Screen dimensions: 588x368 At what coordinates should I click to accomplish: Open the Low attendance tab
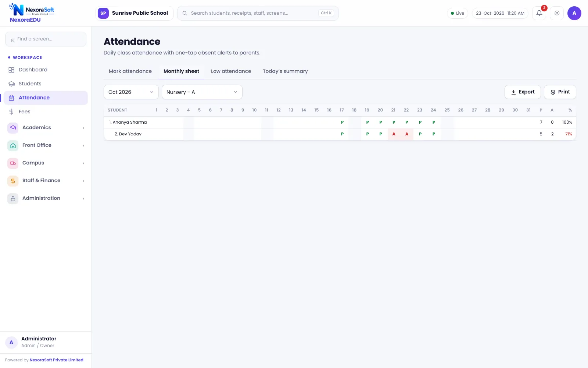(231, 71)
